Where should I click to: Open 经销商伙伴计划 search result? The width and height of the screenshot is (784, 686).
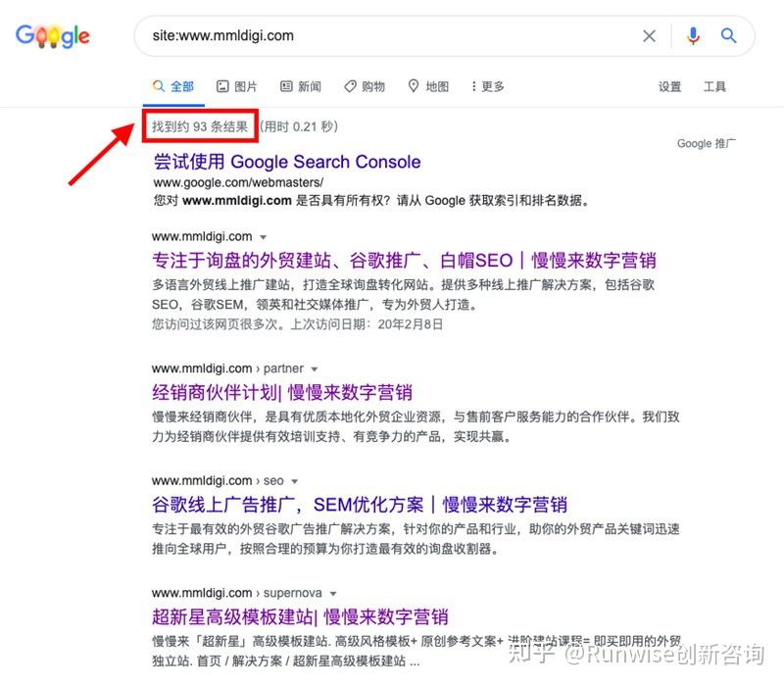pyautogui.click(x=282, y=393)
